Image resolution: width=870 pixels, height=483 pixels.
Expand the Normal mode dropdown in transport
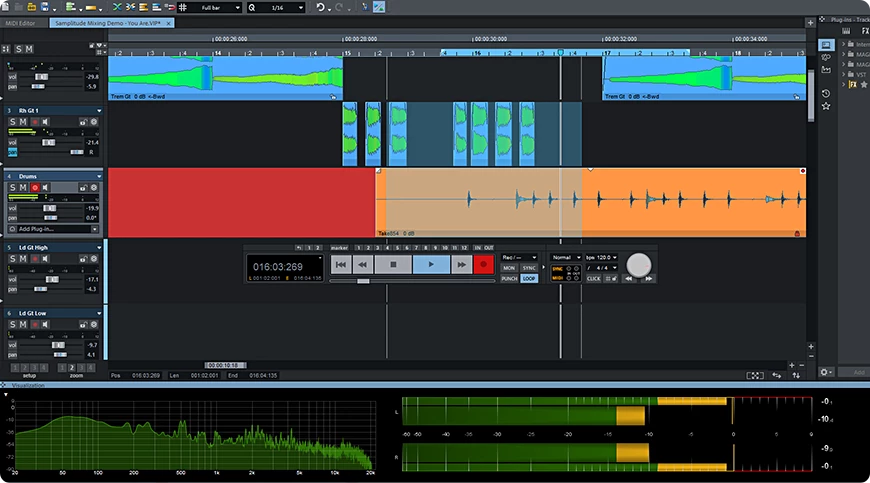click(565, 257)
